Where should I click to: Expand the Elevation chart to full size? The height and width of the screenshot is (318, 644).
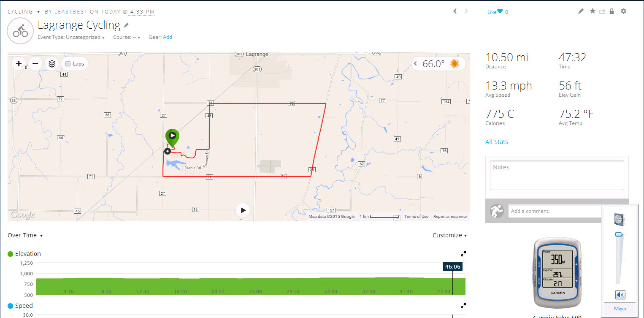coord(463,254)
